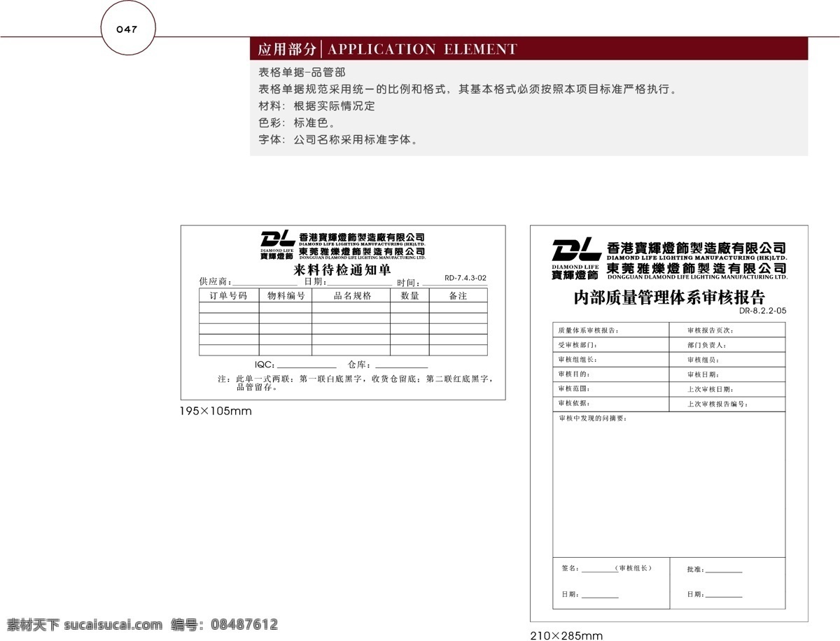This screenshot has width=840, height=641.
Task: Click the APPLICATION ELEMENT header title
Action: [x=422, y=49]
